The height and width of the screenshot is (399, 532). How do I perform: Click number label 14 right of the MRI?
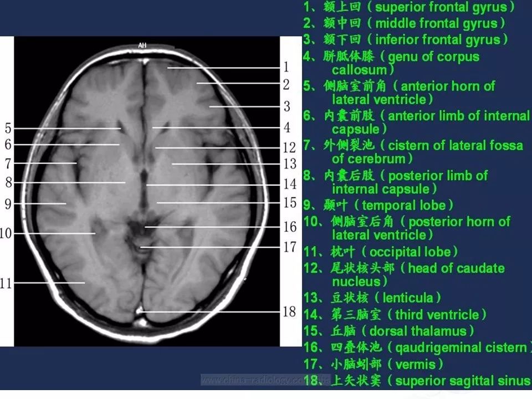click(x=290, y=184)
